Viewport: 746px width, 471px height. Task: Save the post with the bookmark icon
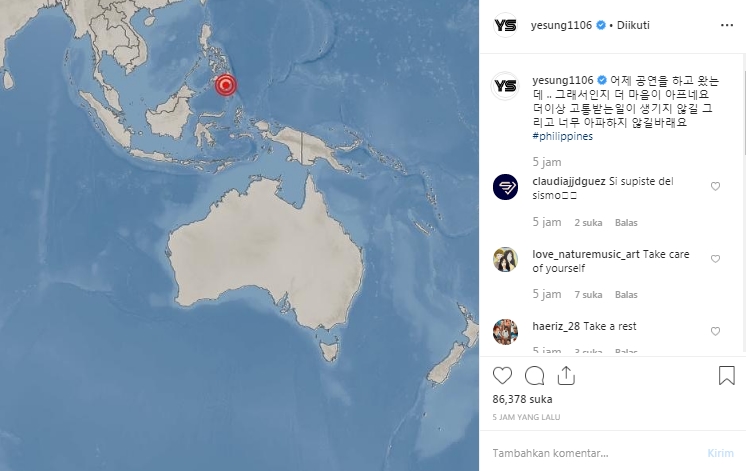pyautogui.click(x=726, y=375)
